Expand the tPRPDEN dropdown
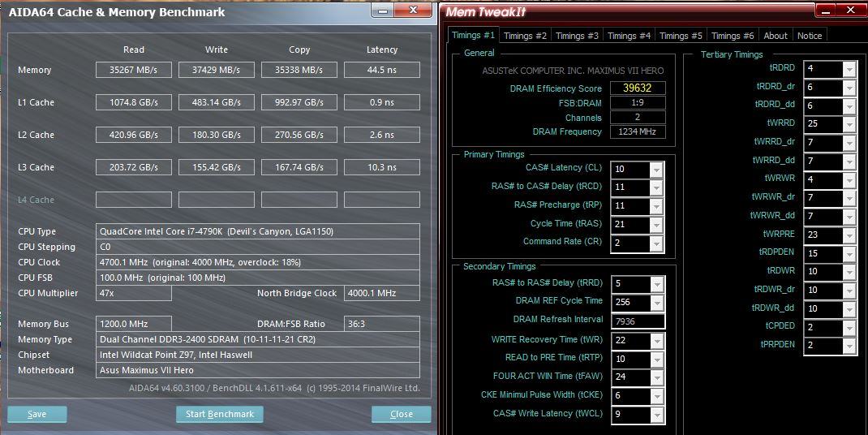868x435 pixels. point(849,346)
